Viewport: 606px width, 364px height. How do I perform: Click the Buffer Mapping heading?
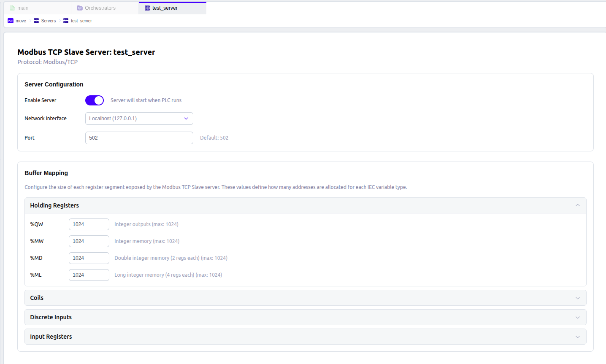coord(46,173)
